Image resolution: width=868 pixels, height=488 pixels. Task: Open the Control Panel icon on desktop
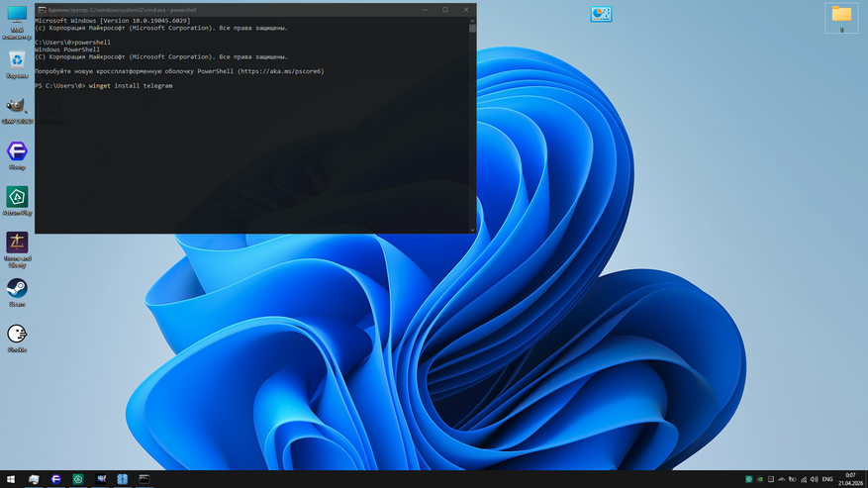(x=601, y=14)
